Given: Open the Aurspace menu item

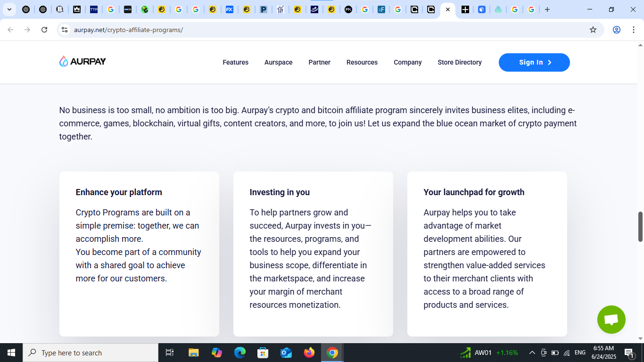Looking at the screenshot, I should tap(279, 62).
